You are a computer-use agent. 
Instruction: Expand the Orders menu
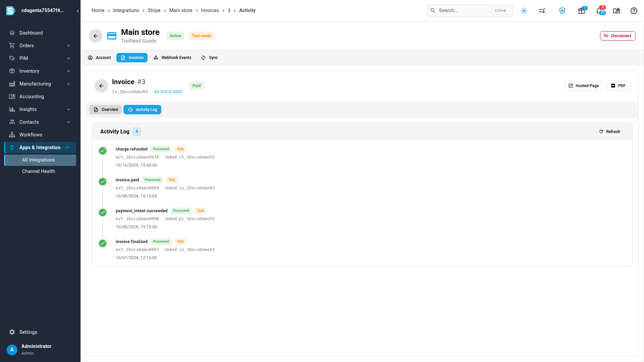point(40,46)
